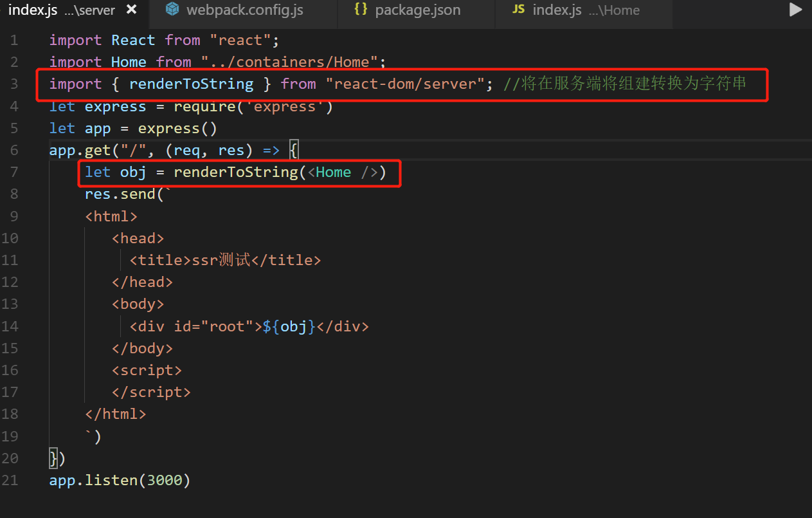Click line number 1 in gutter

coord(14,40)
